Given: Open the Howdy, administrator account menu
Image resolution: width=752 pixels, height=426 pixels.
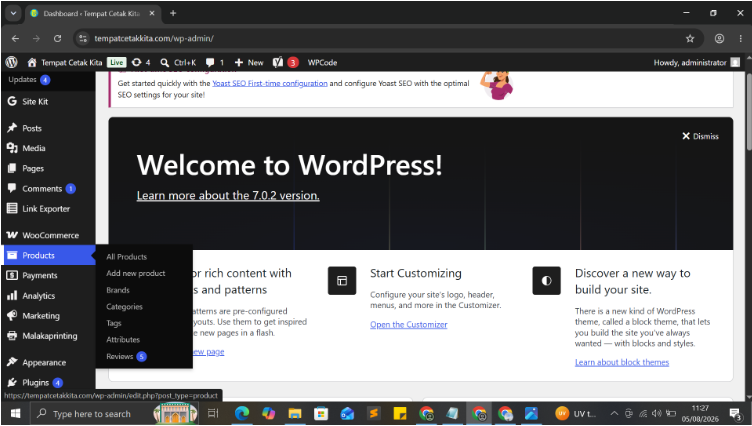Looking at the screenshot, I should pyautogui.click(x=696, y=62).
